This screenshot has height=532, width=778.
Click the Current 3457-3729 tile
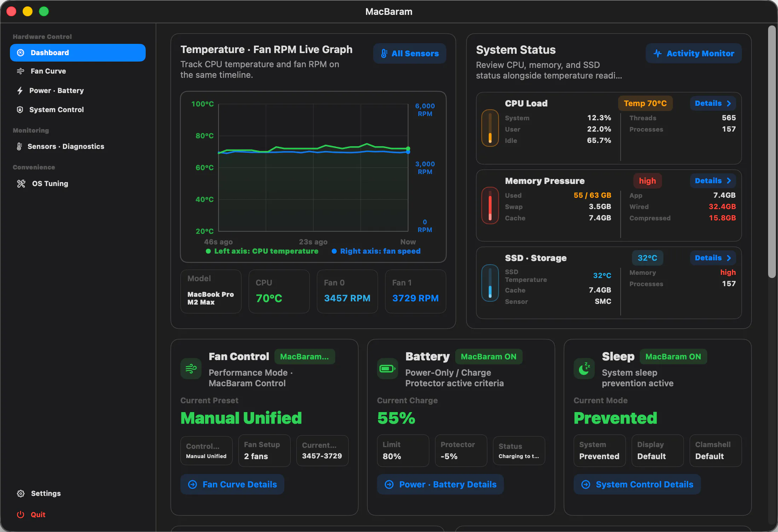323,450
